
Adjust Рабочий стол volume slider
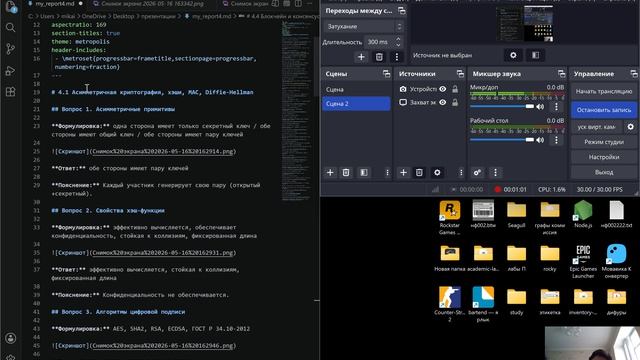502,140
